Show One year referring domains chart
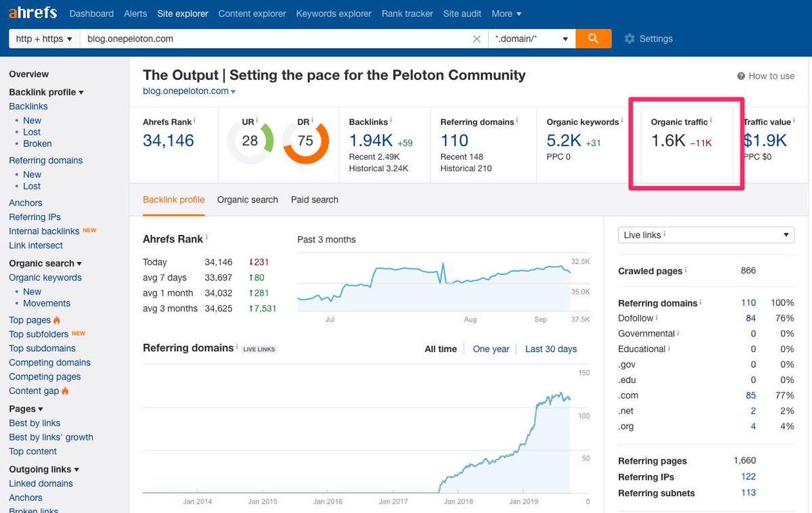This screenshot has width=812, height=513. (x=491, y=349)
